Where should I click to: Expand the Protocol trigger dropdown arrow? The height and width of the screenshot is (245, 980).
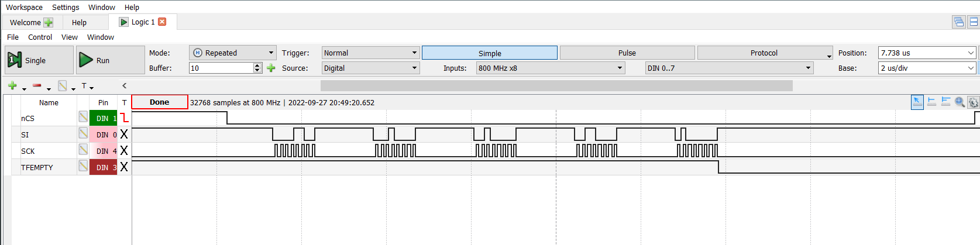[829, 56]
